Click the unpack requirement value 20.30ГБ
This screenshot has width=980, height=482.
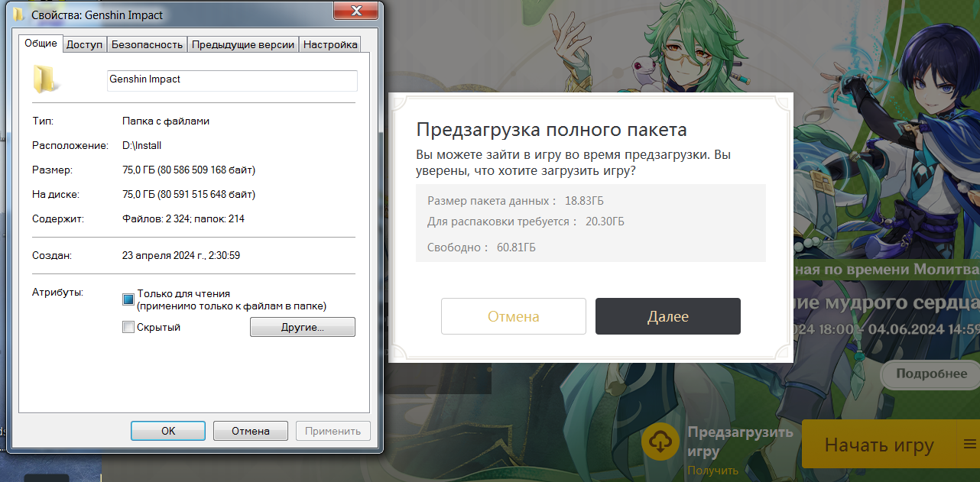click(x=605, y=222)
